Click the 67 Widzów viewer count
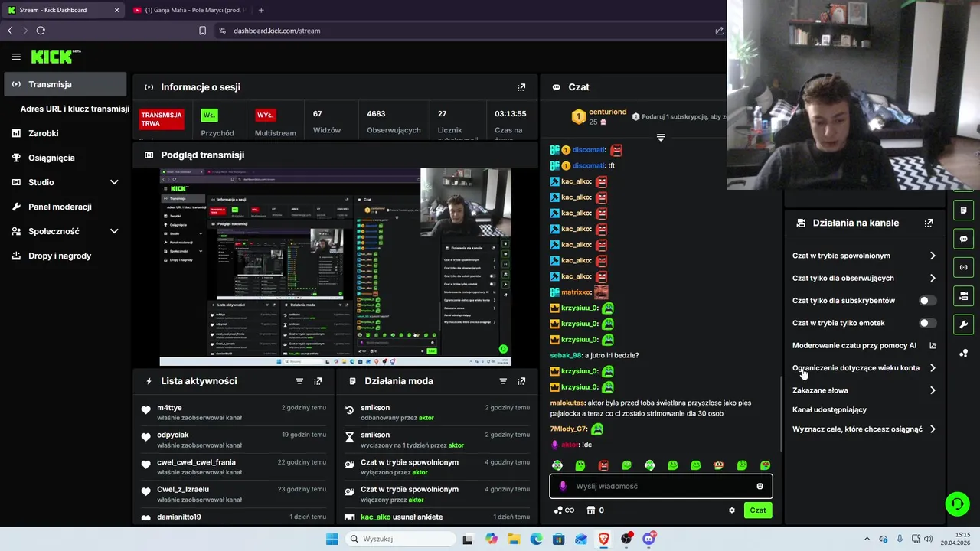The width and height of the screenshot is (980, 551). pyautogui.click(x=327, y=122)
